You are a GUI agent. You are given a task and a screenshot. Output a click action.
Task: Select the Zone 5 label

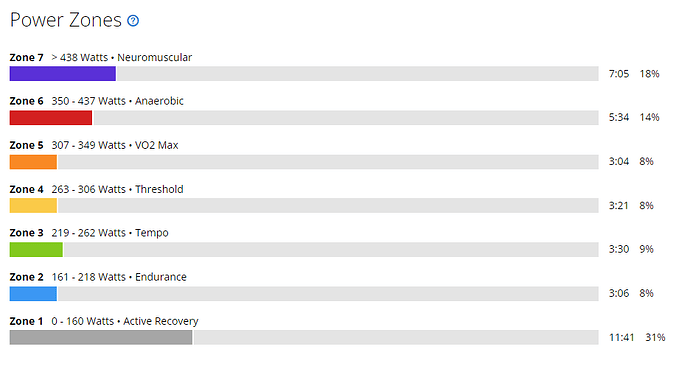pos(26,145)
